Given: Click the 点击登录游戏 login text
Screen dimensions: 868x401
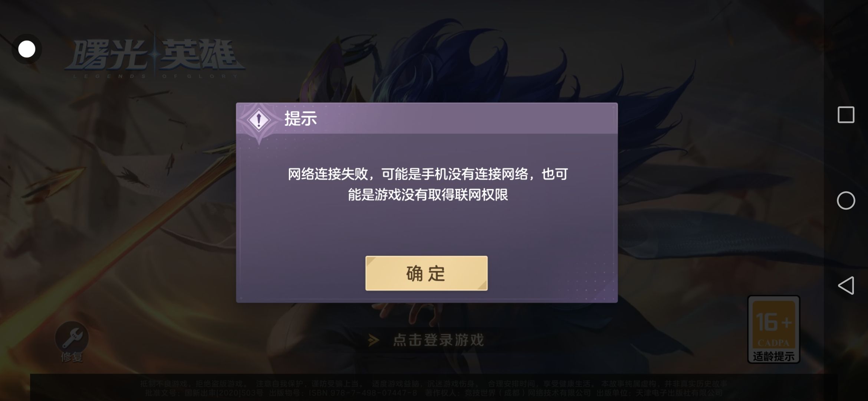Looking at the screenshot, I should point(438,340).
